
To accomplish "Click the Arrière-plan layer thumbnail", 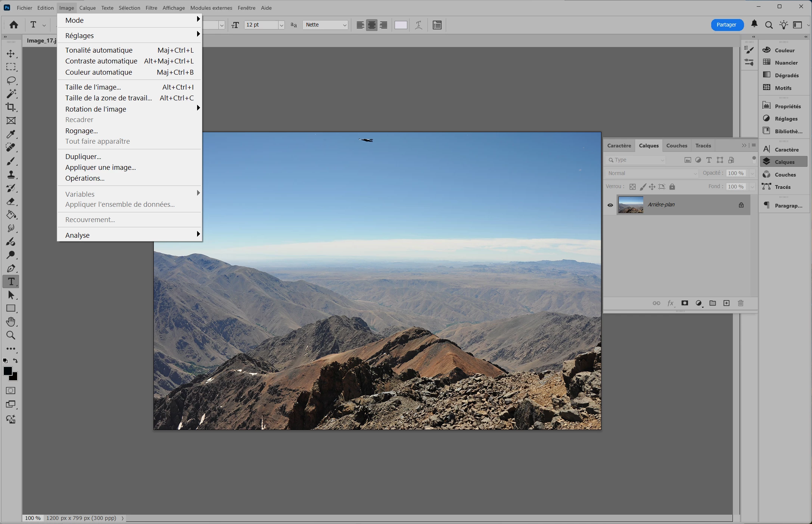I will point(631,205).
